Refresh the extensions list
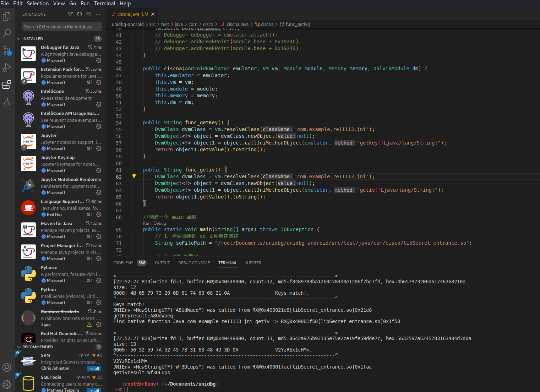 pyautogui.click(x=80, y=14)
